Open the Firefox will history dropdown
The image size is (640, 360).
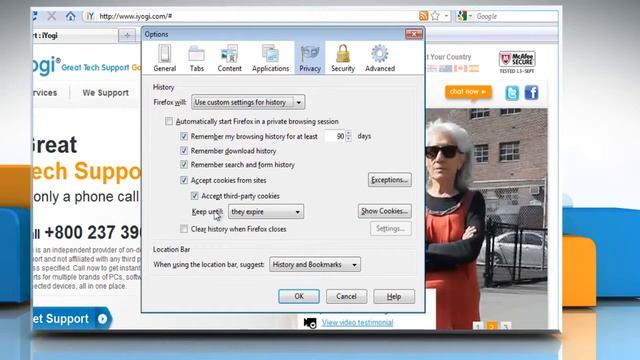click(x=248, y=102)
